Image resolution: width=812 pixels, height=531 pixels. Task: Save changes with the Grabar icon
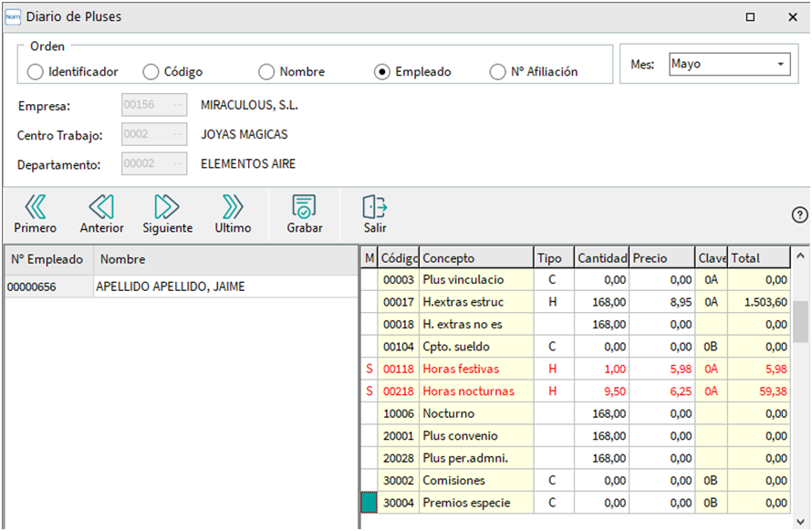304,207
